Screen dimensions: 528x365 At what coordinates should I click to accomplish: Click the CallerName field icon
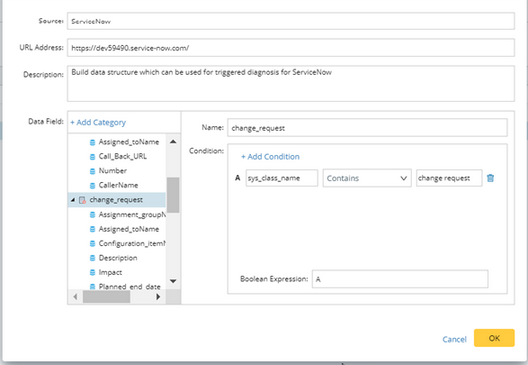coord(92,186)
